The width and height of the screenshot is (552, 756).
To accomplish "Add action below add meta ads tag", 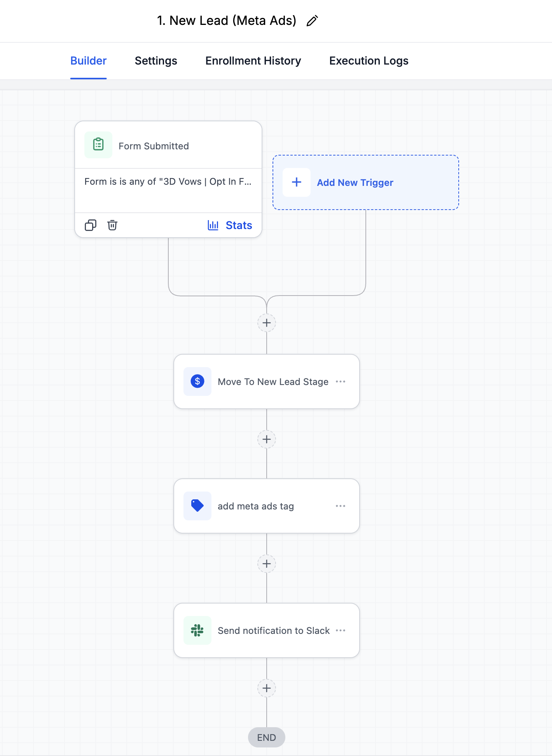I will pyautogui.click(x=267, y=564).
